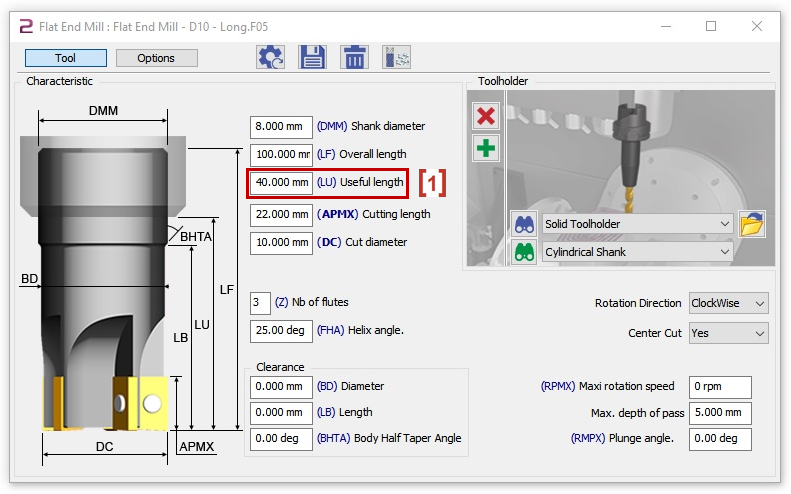Switch to the Options tab
The height and width of the screenshot is (494, 791).
point(156,58)
